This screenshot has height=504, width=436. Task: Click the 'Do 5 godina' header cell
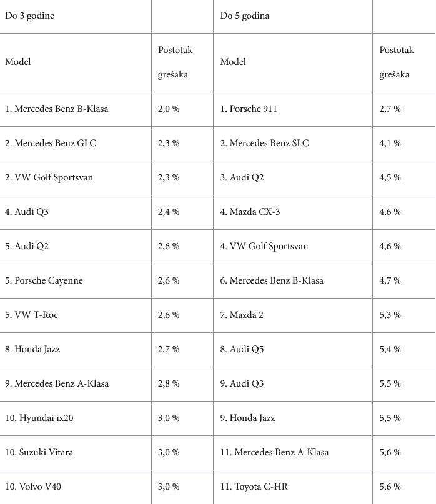(x=245, y=16)
